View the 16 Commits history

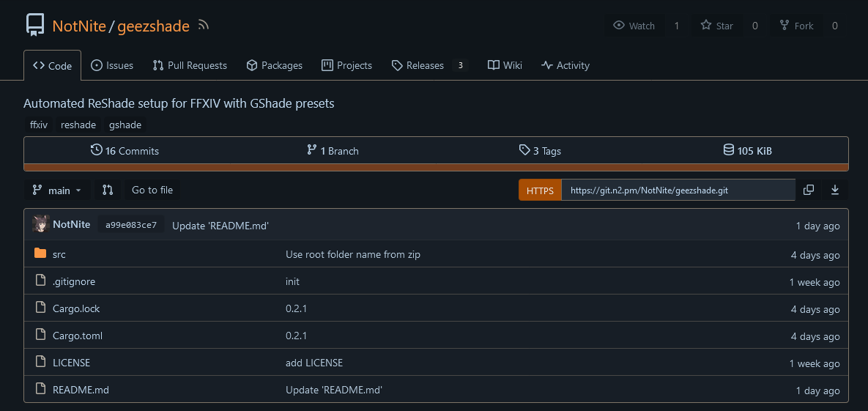click(x=125, y=151)
